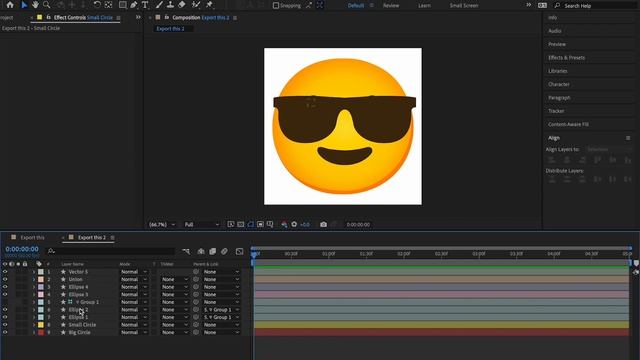
Task: Enable Motion Blur for timeline
Action: [224, 251]
